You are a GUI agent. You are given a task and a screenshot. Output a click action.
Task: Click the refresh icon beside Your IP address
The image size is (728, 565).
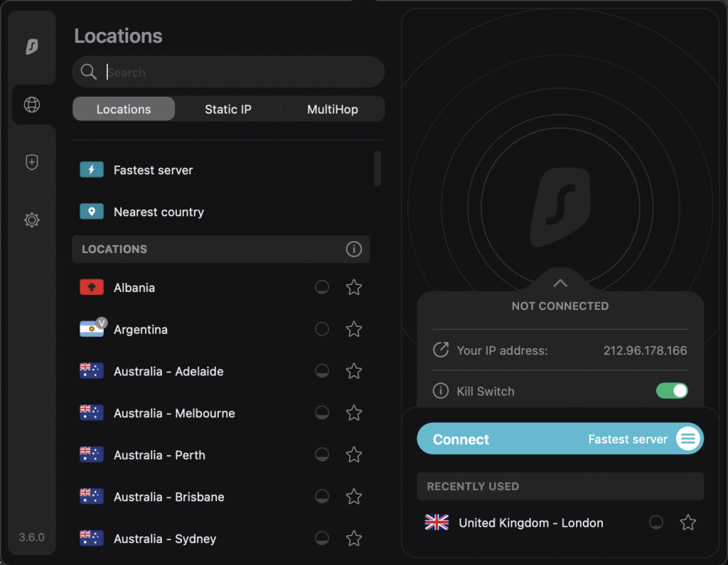coord(441,350)
